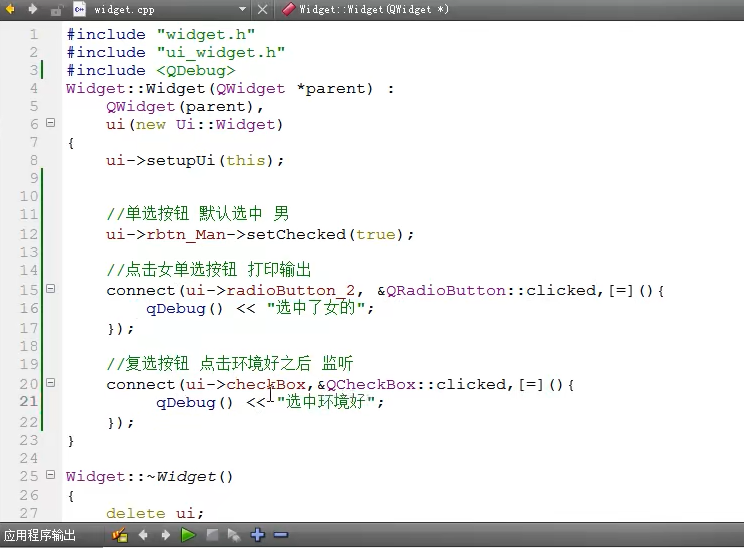744x548 pixels.
Task: Attach debugger to the running application
Action: [x=234, y=535]
